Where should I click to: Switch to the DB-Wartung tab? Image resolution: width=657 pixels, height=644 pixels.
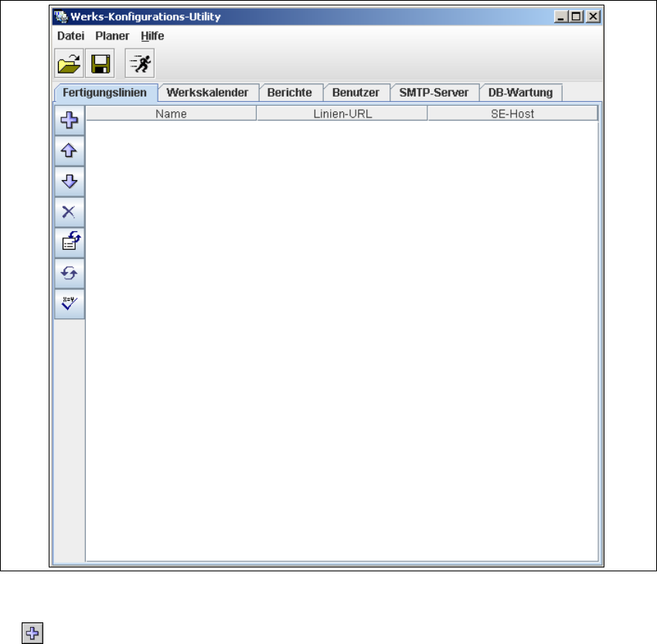520,93
